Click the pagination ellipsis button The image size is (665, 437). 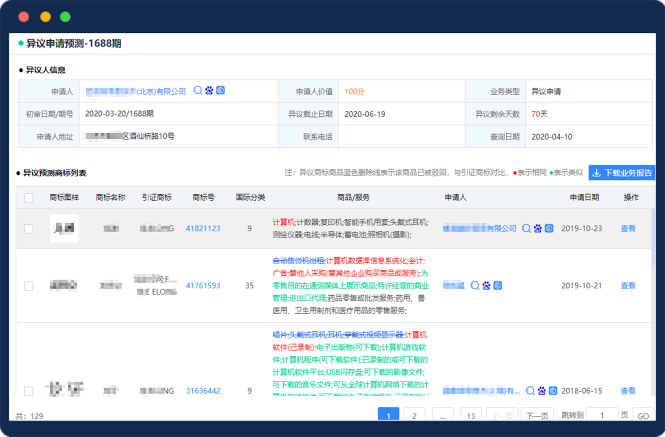tap(443, 415)
